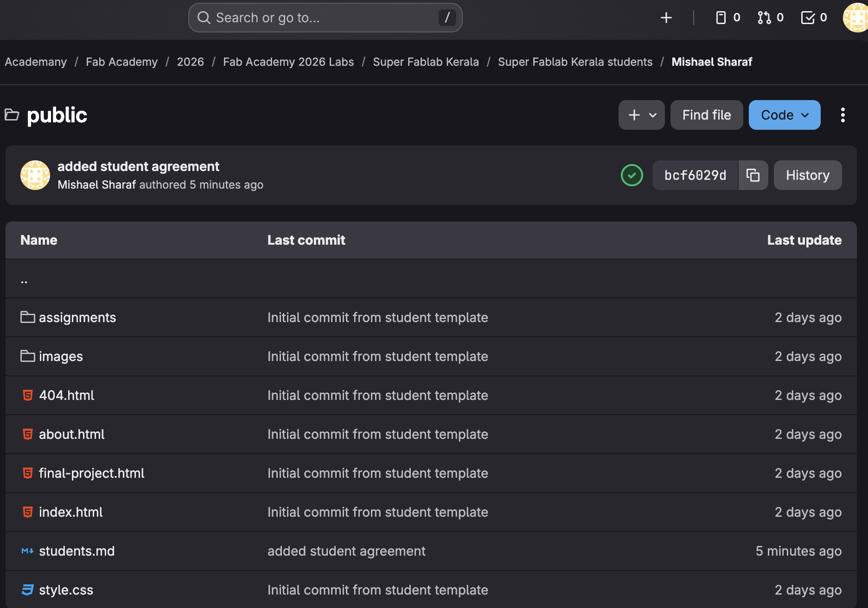Open the assignments folder
Screen dimensions: 868x608
pos(77,317)
